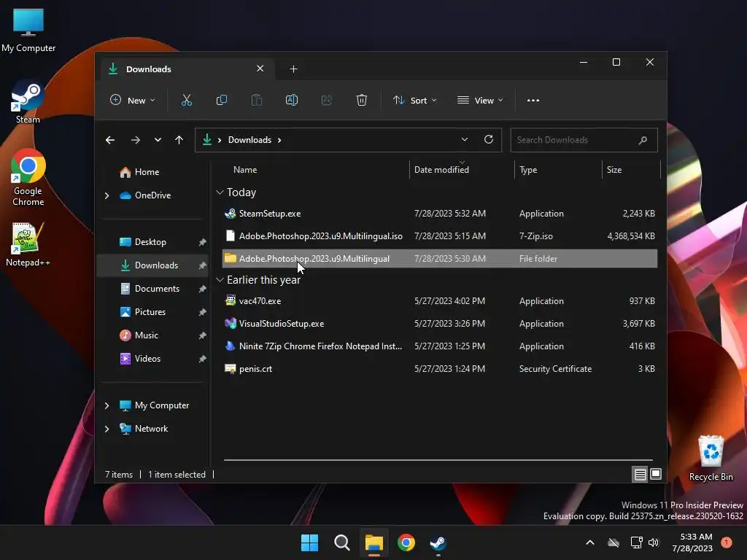747x560 pixels.
Task: Switch to details view icon in status bar
Action: [x=640, y=474]
